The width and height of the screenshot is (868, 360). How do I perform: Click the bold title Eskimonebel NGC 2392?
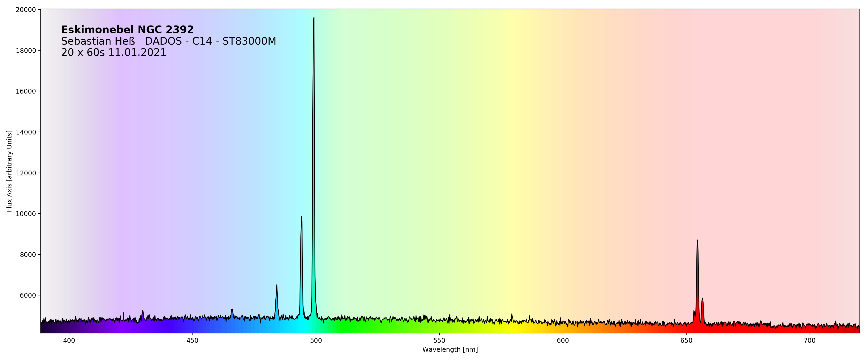[x=127, y=30]
